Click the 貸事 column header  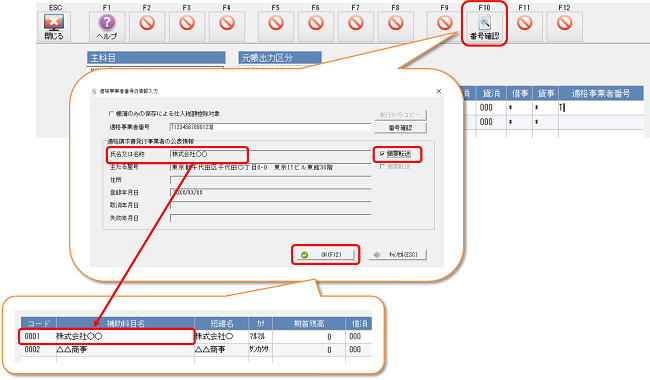(546, 94)
